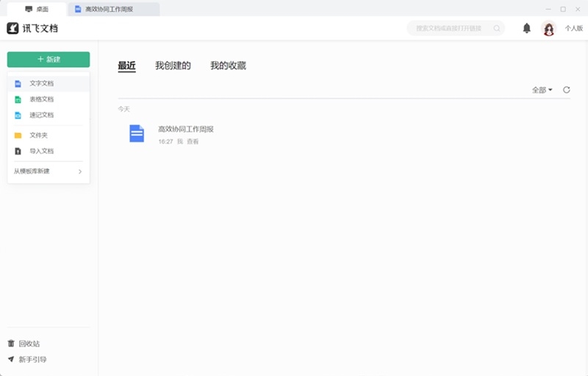588x376 pixels.
Task: Choose 文字文档 from the new menu
Action: 49,83
